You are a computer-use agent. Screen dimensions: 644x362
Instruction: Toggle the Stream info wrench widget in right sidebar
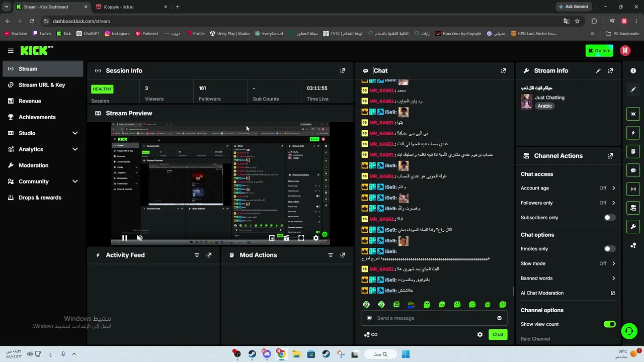633,226
